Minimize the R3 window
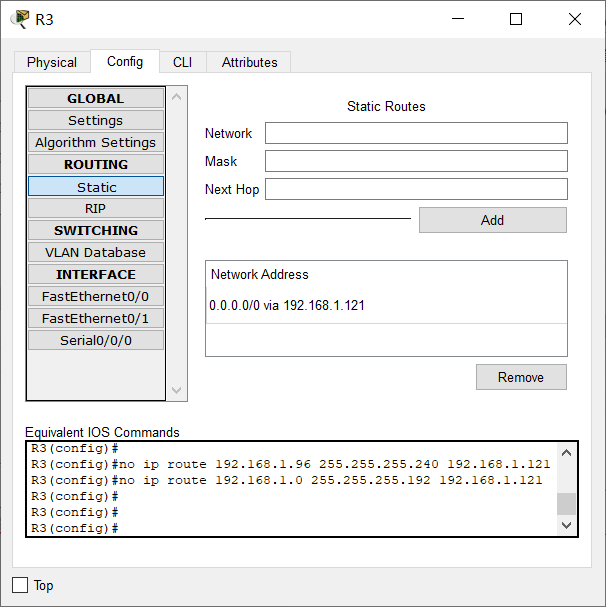 458,19
